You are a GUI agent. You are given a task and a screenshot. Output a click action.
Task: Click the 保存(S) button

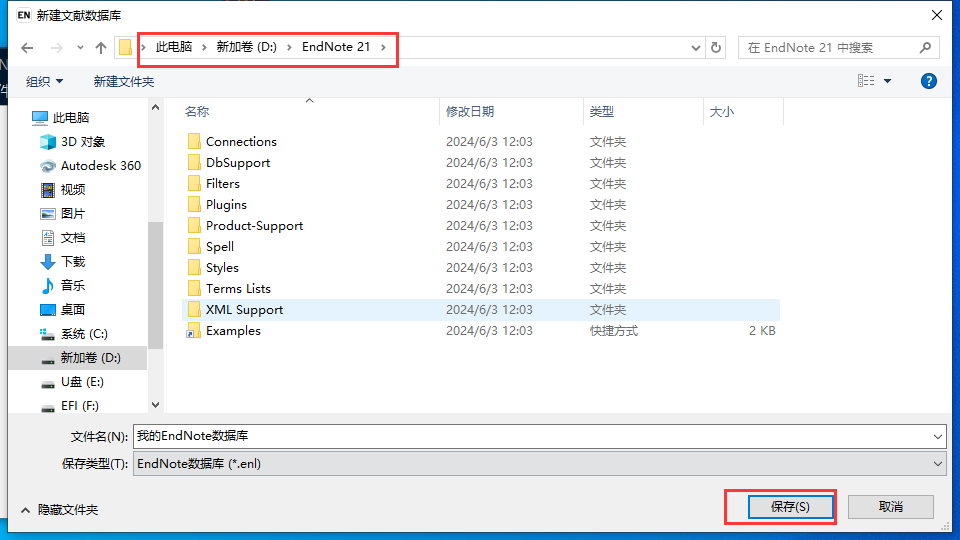point(790,507)
